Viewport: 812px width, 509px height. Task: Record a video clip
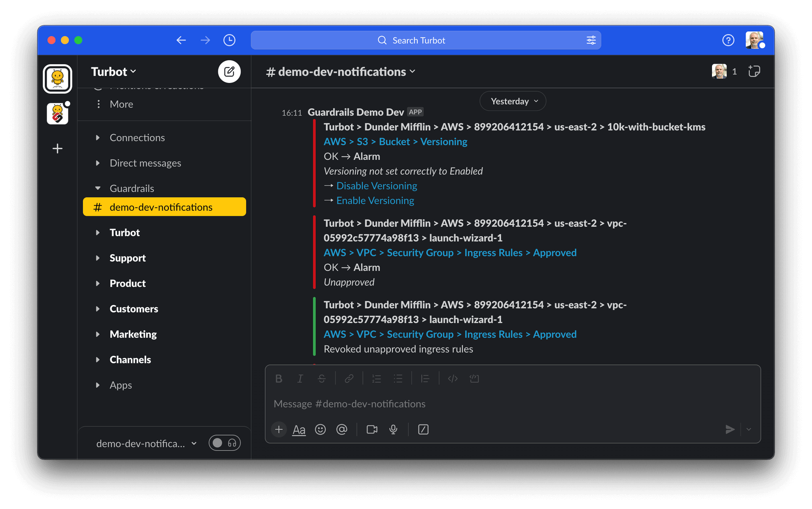372,429
